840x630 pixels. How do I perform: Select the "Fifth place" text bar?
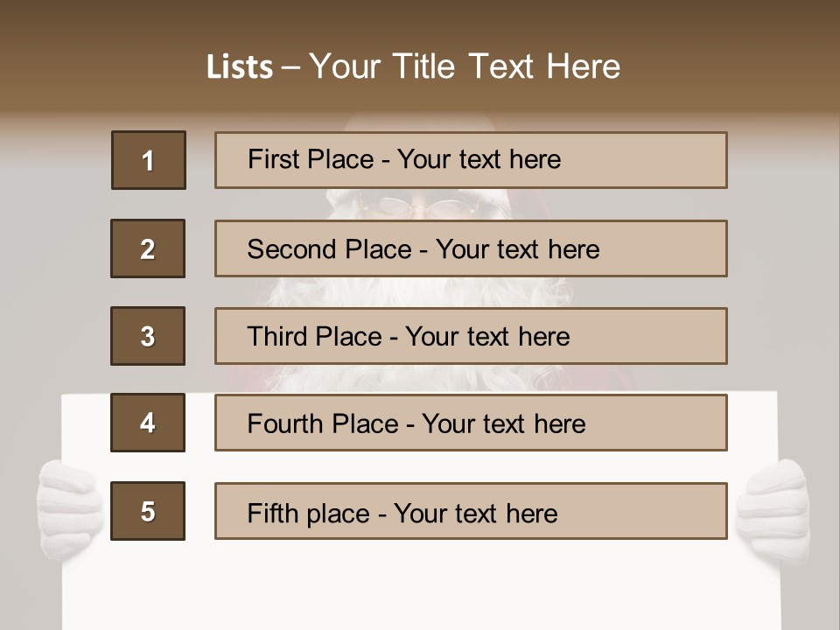(x=471, y=511)
